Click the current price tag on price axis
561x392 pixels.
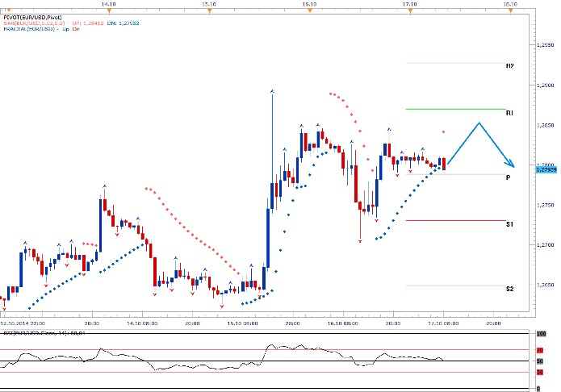545,169
